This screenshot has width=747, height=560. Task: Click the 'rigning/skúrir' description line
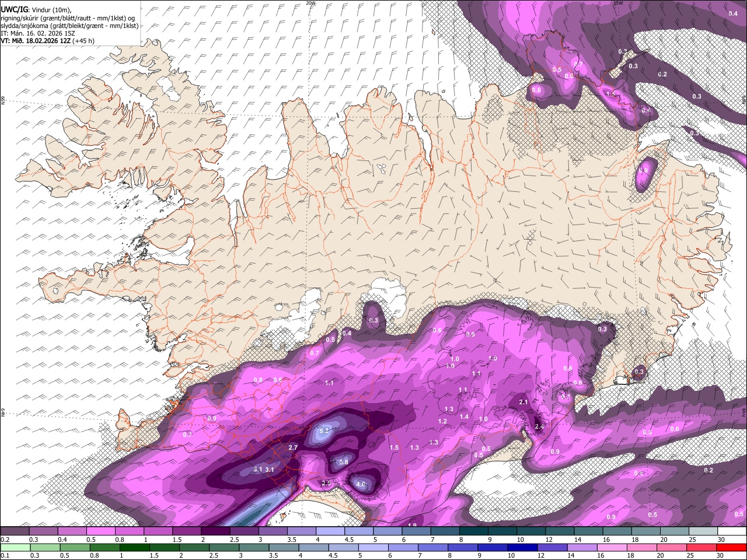pyautogui.click(x=68, y=18)
